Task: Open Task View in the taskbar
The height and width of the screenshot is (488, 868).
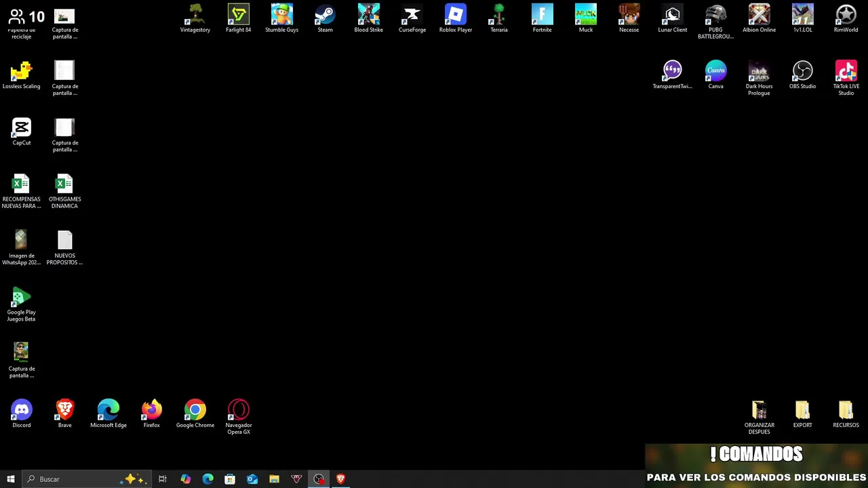Action: coord(163,479)
